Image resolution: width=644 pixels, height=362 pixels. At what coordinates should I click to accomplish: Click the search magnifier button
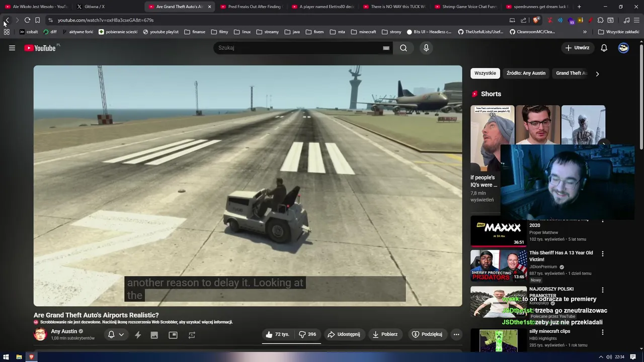tap(404, 48)
